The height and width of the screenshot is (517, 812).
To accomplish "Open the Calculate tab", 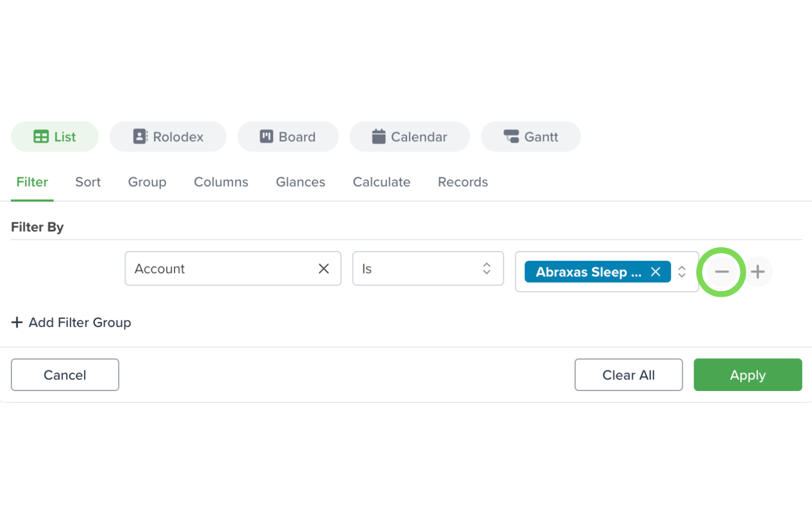I will click(x=382, y=182).
